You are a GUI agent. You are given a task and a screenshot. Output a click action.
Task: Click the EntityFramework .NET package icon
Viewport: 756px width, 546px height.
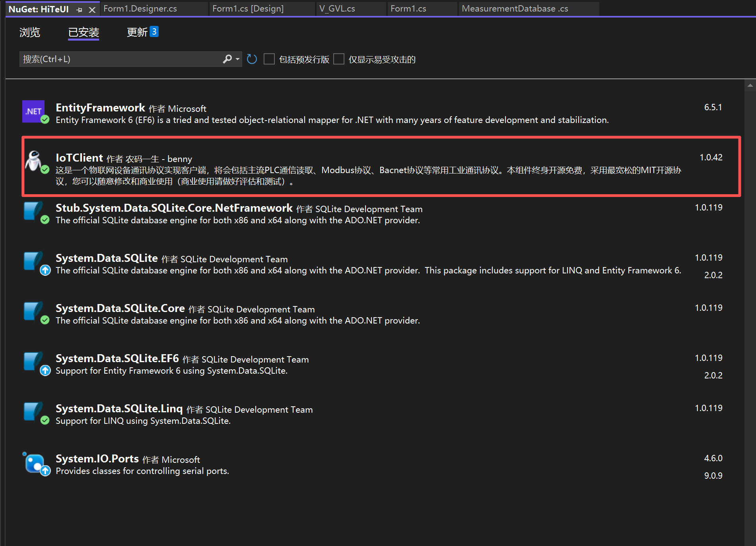click(33, 111)
